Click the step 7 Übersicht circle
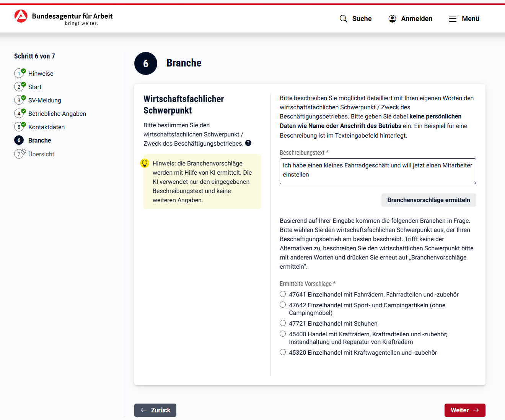This screenshot has height=420, width=505. [x=19, y=154]
